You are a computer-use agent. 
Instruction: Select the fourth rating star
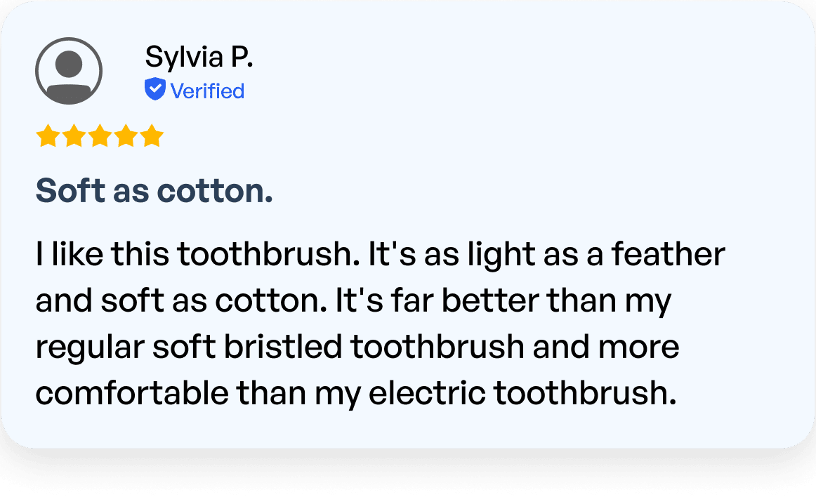click(126, 136)
